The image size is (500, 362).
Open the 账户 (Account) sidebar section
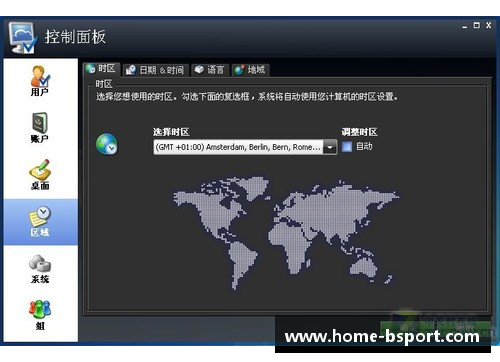coord(40,128)
